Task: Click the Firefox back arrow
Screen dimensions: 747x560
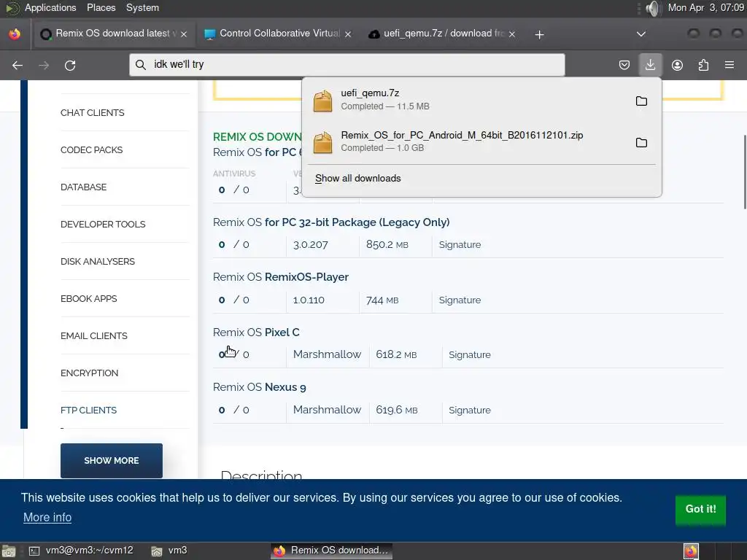Action: (18, 65)
